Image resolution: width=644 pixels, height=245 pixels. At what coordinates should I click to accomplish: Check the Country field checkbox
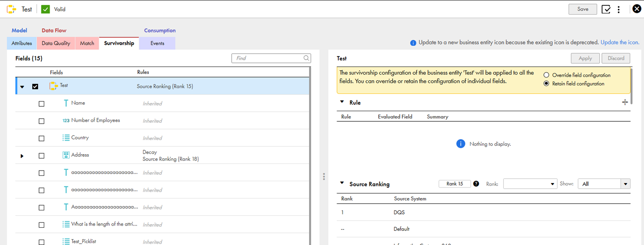coord(42,138)
